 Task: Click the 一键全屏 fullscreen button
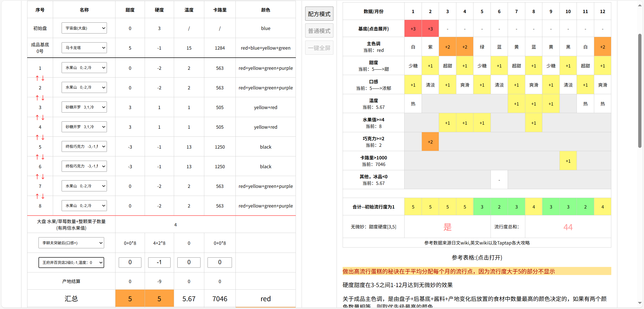[x=319, y=48]
